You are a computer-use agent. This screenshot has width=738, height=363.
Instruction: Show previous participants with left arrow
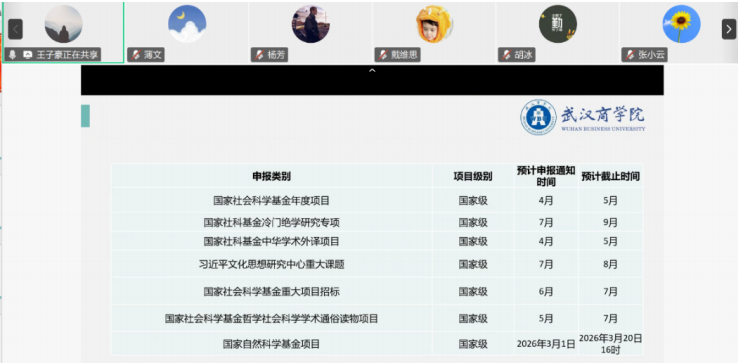15,29
